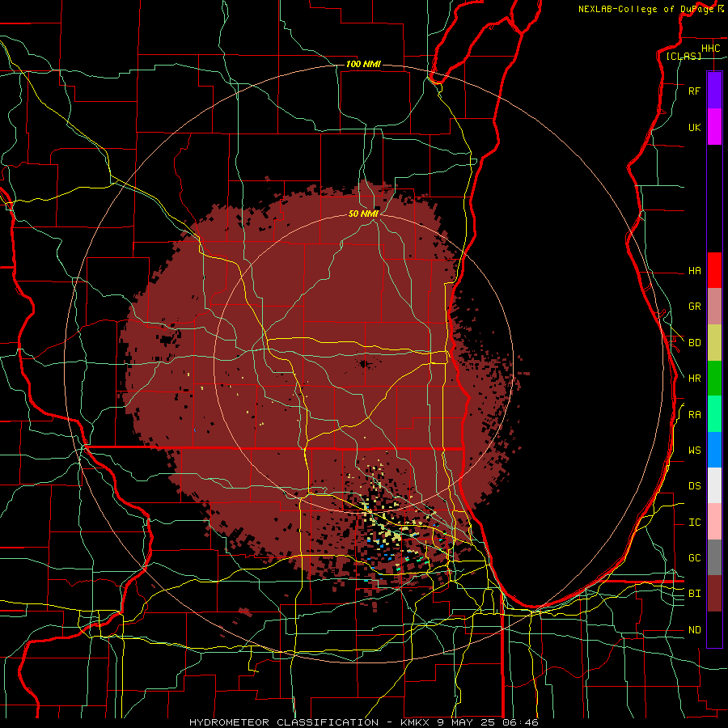The image size is (728, 728).
Task: Pick the RA light green swatch
Action: point(714,414)
